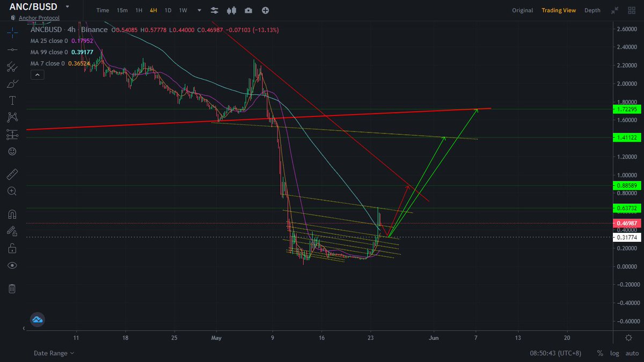Viewport: 644px width, 362px height.
Task: Click the Anchor Protocol document icon
Action: point(13,18)
